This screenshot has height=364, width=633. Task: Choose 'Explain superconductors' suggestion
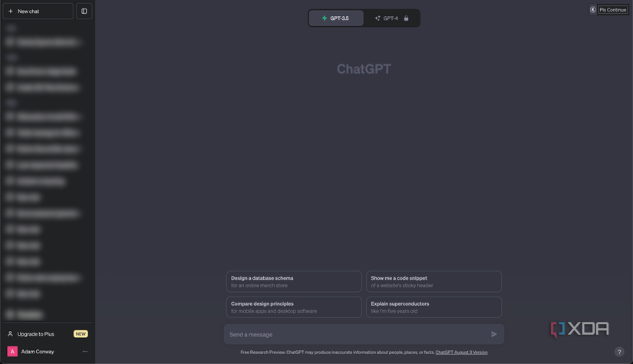pos(434,307)
